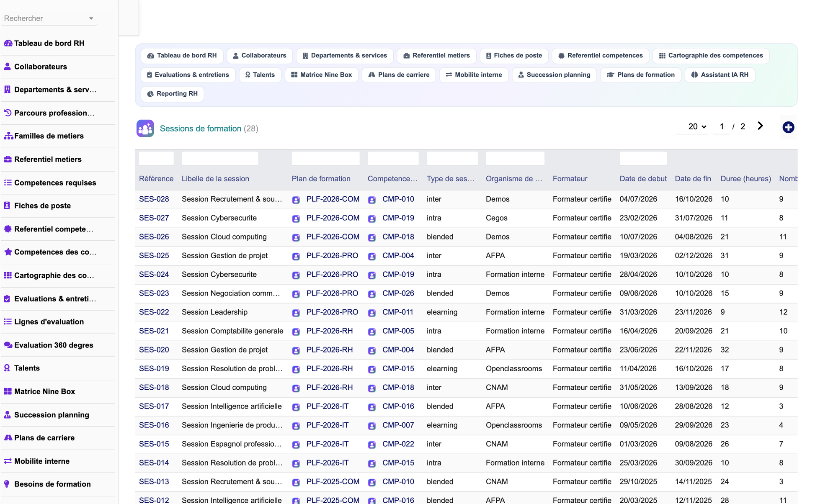Click the Referentiel metiers briefcase icon in sidebar
The width and height of the screenshot is (815, 504).
(x=8, y=159)
